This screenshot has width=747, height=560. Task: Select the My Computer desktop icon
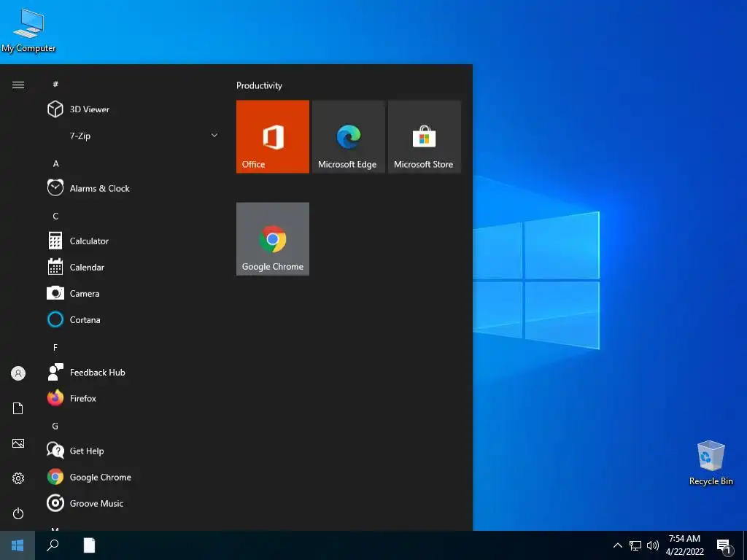(x=28, y=31)
